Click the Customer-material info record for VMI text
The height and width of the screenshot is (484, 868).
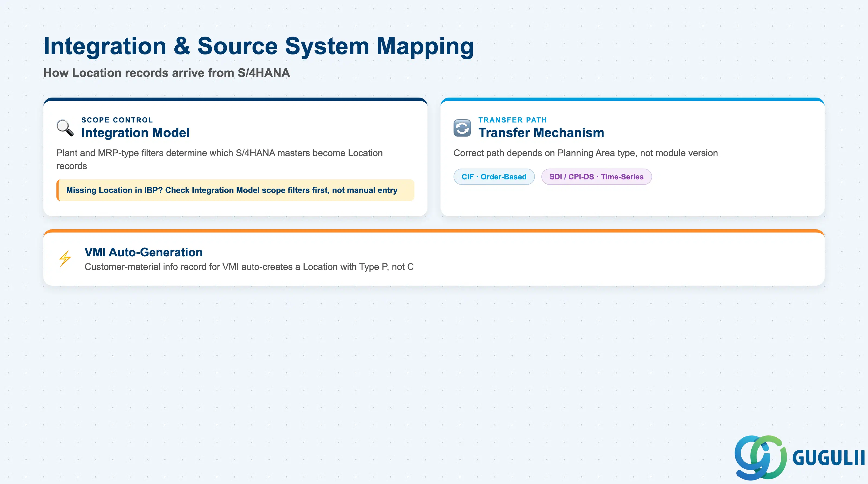(249, 267)
